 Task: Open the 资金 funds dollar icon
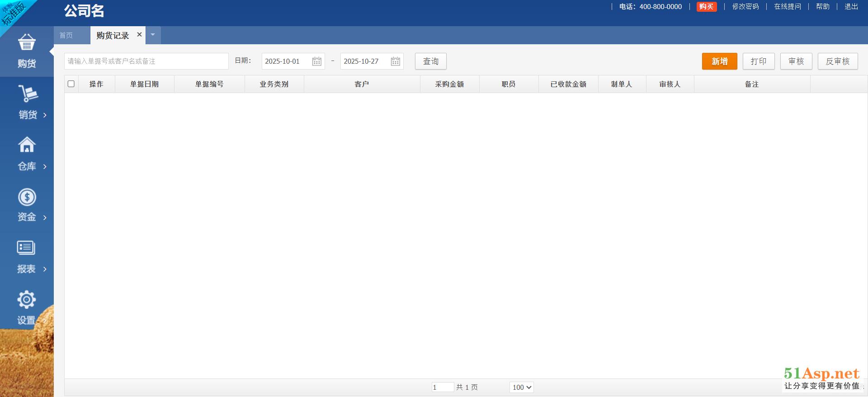[27, 197]
